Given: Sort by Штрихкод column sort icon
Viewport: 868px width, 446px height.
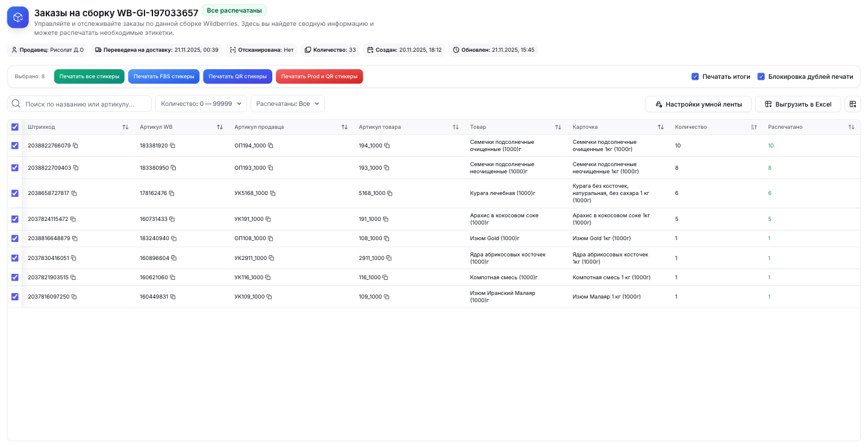Looking at the screenshot, I should coord(125,127).
